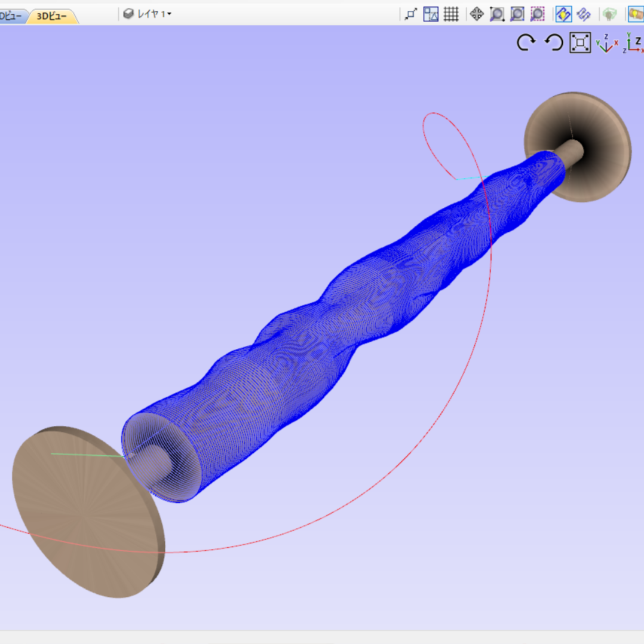Fit the model to the view window

580,42
